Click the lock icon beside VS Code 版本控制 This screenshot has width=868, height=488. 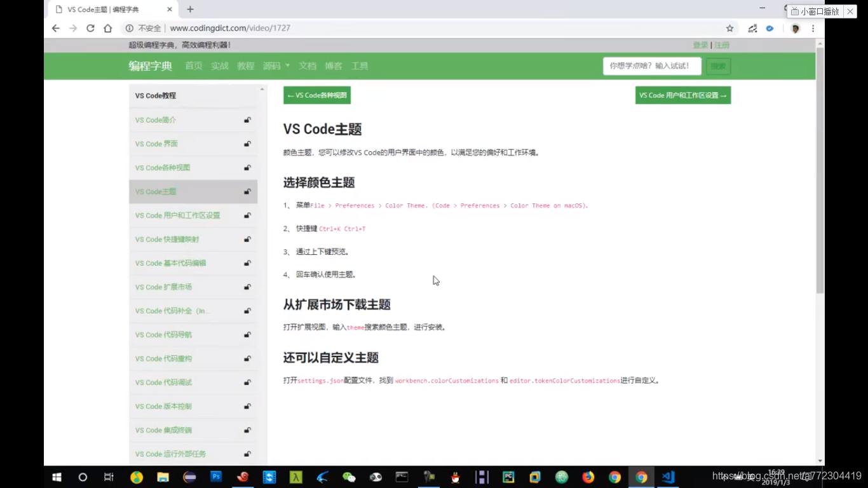tap(247, 407)
